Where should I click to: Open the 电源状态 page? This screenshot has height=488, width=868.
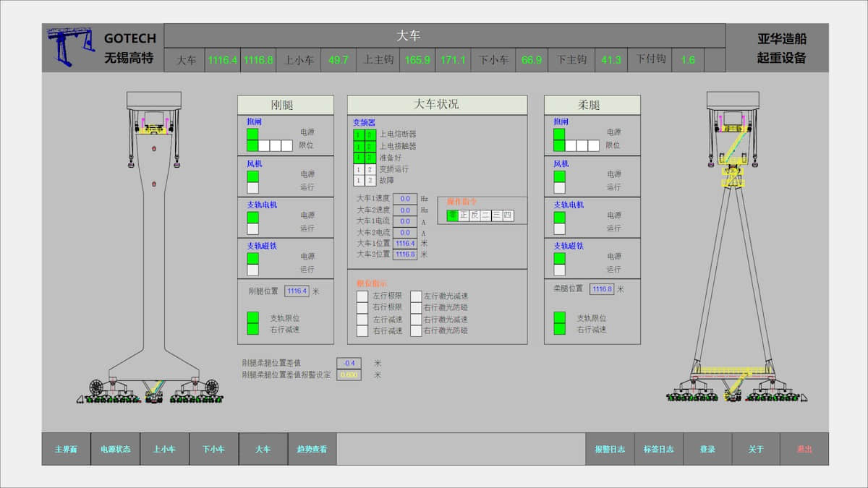[x=115, y=449]
